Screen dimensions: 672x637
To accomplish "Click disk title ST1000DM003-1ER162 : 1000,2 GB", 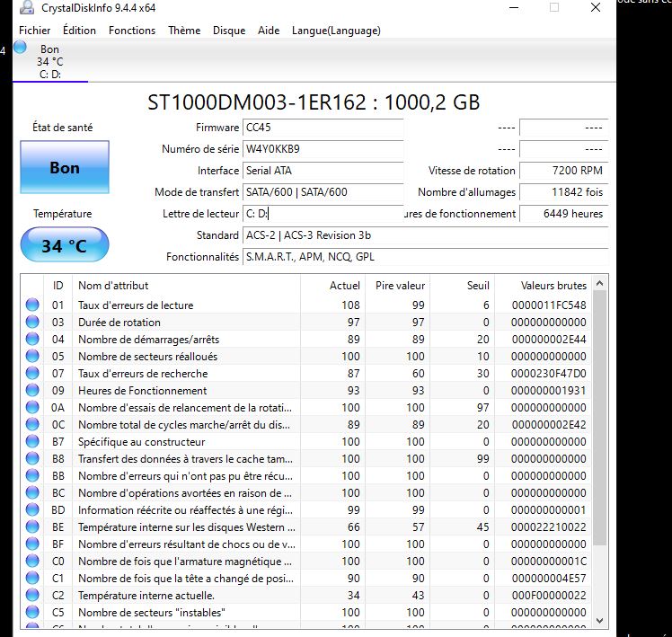I will coord(314,102).
